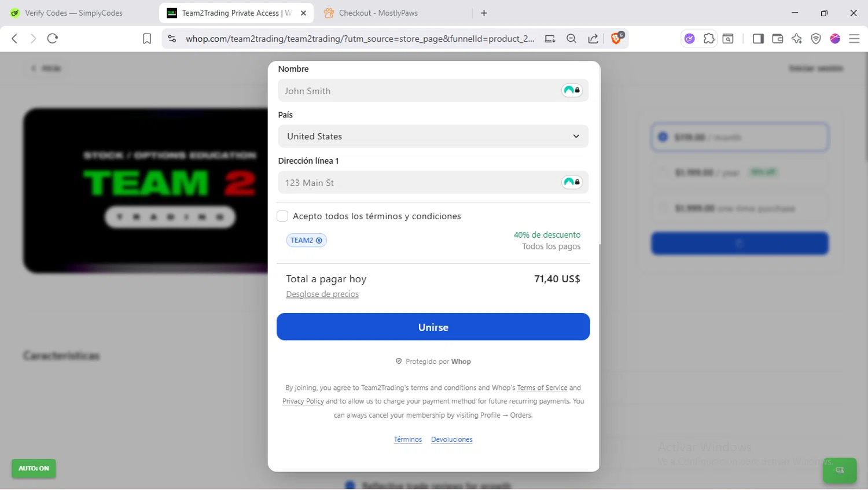Click the blurred back link at top left

(x=46, y=68)
